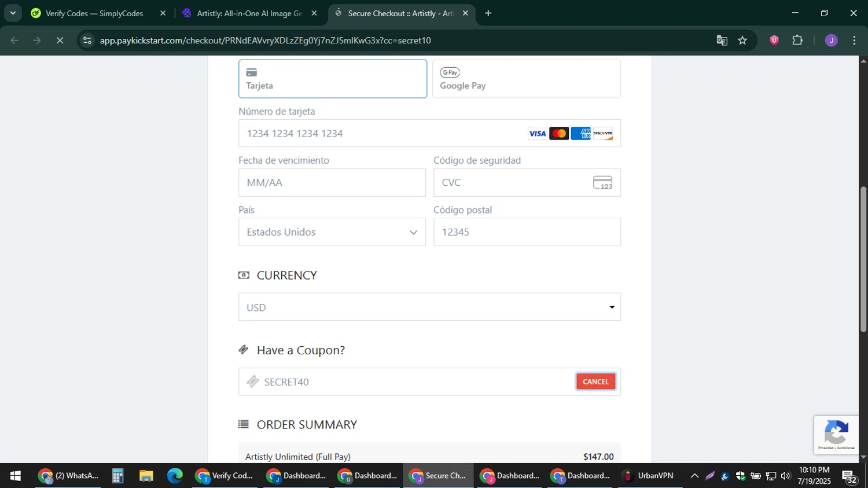The image size is (868, 488).
Task: Open the USD currency dropdown
Action: tap(429, 307)
